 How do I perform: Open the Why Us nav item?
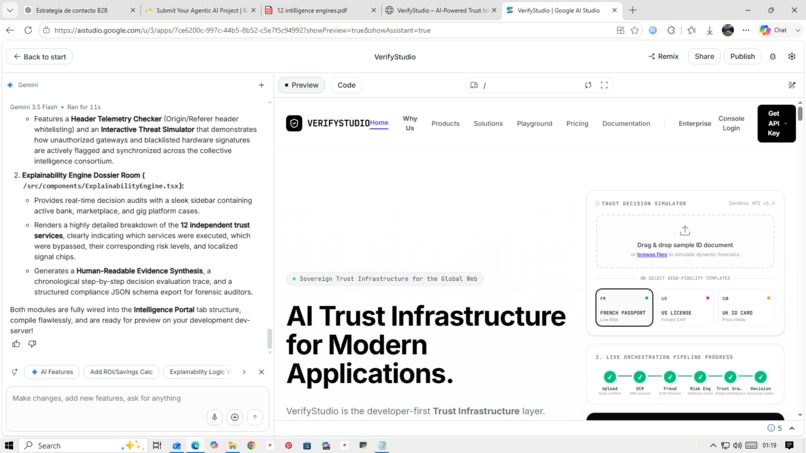410,123
